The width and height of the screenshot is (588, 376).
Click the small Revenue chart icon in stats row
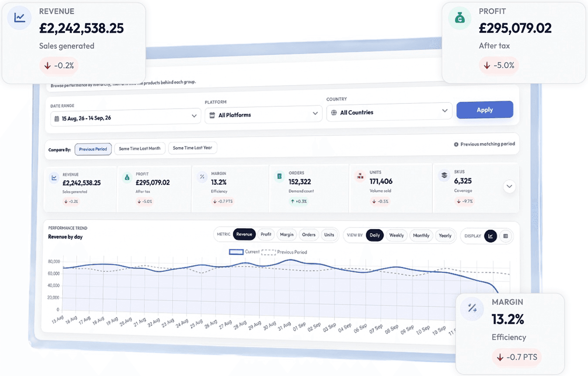[54, 178]
